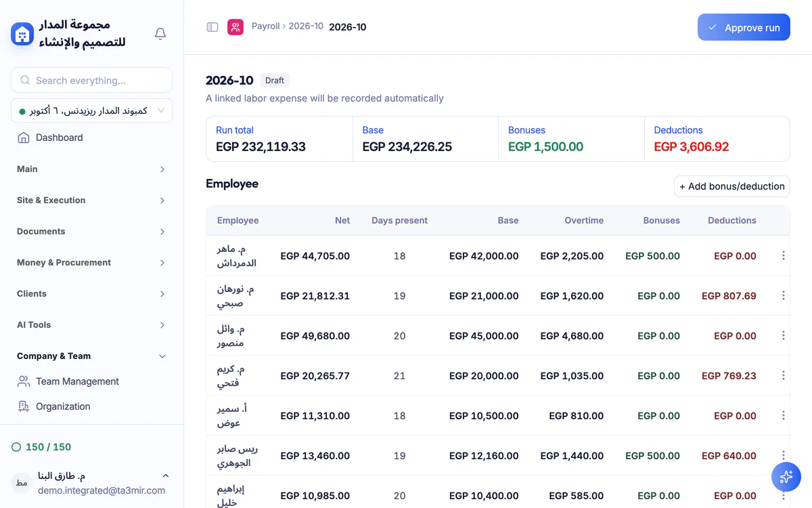Image resolution: width=812 pixels, height=508 pixels.
Task: Click Add bonus/deduction button
Action: pyautogui.click(x=732, y=186)
